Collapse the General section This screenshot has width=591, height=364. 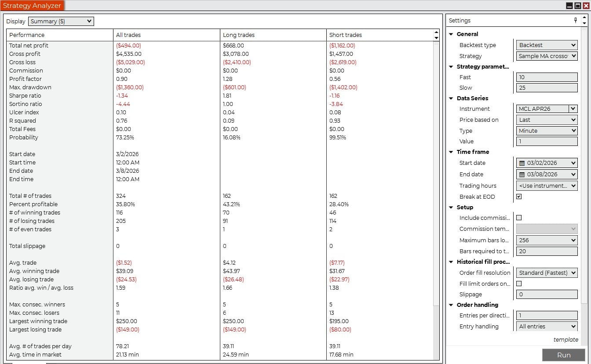click(451, 34)
